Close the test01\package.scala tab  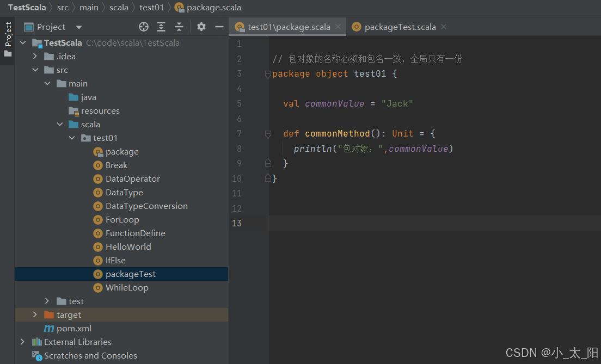[x=338, y=27]
